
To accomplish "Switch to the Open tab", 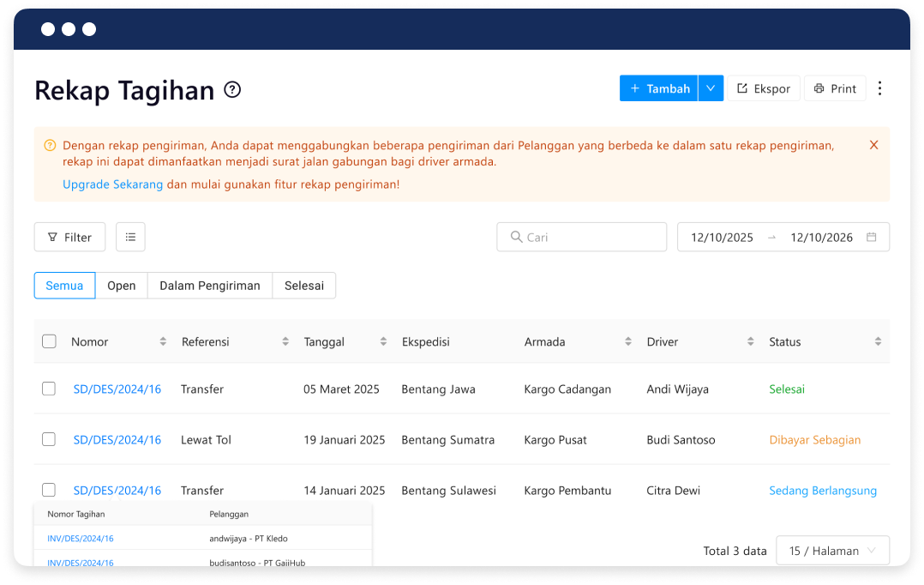I will coord(122,286).
